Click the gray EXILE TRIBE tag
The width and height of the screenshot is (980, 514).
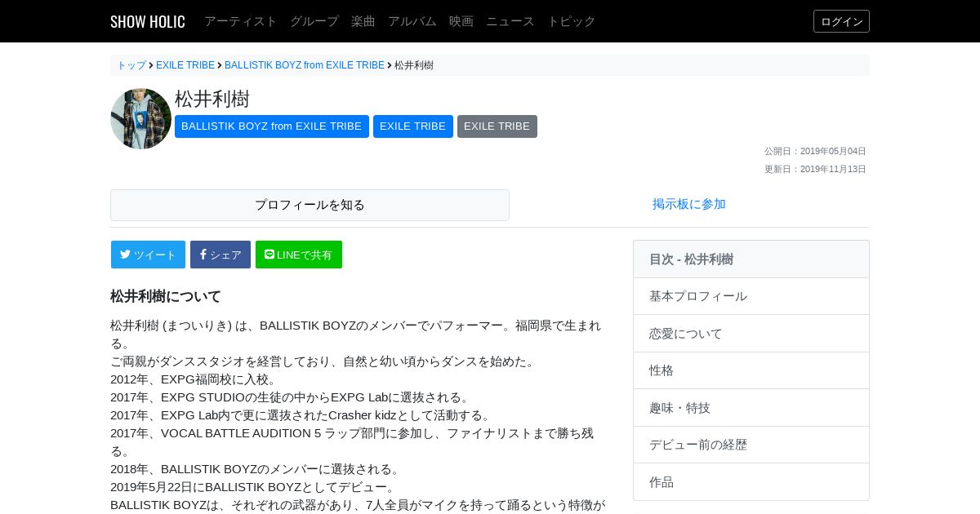click(x=497, y=126)
